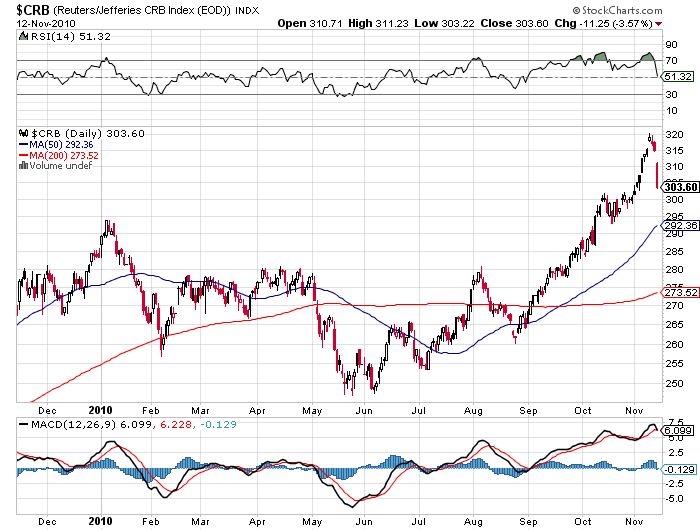
Task: Click the MA(200) 273.52 legend text
Action: coord(64,155)
